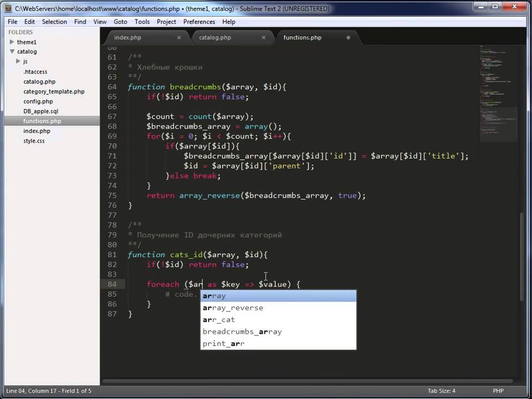The height and width of the screenshot is (399, 532).
Task: Click the horizontal scrollbar at bottom
Action: [x=308, y=381]
